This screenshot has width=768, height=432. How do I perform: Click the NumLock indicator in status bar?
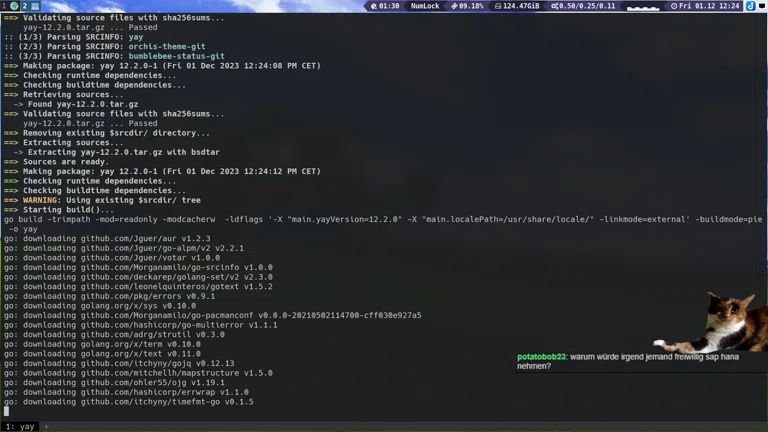click(425, 6)
